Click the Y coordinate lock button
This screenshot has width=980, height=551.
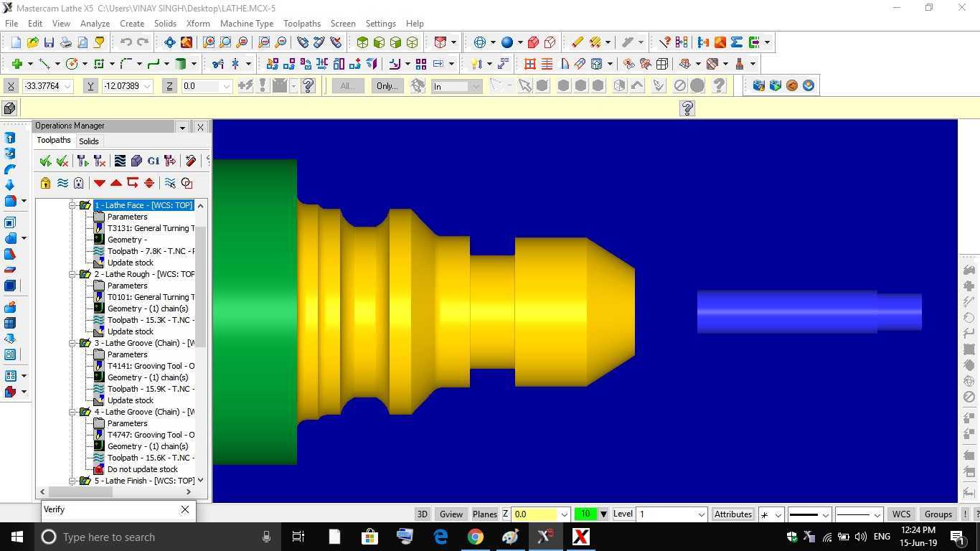[x=90, y=86]
